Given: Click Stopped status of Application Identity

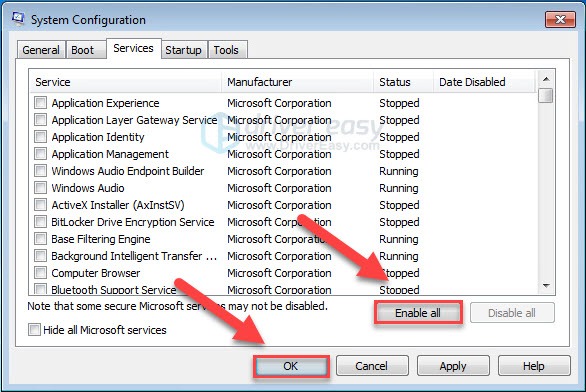Looking at the screenshot, I should 399,137.
